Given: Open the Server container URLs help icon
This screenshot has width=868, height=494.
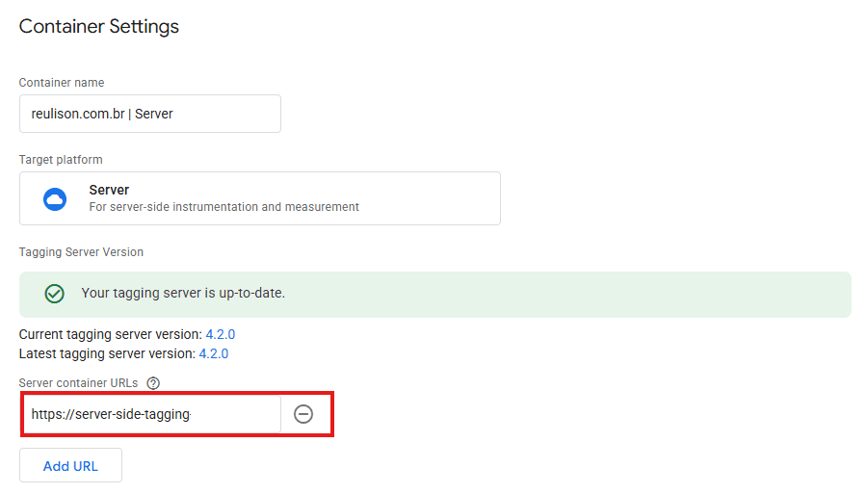Looking at the screenshot, I should [x=153, y=383].
